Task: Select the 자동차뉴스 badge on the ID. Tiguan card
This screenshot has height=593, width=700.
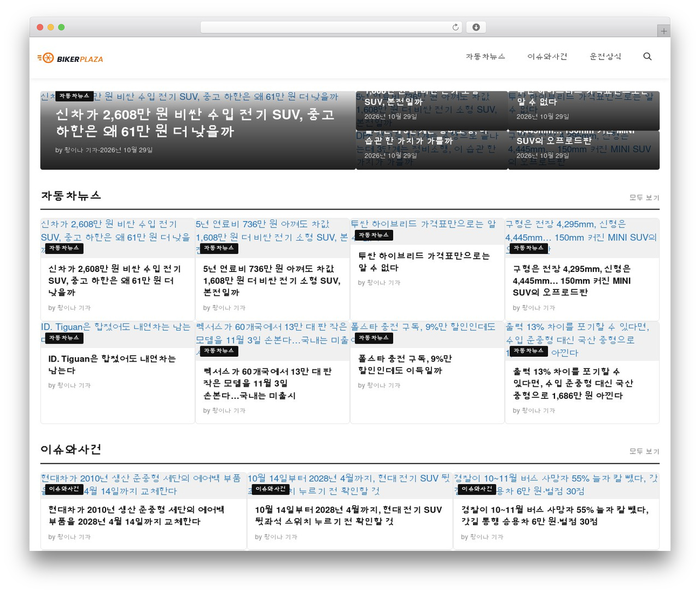Action: 64,338
